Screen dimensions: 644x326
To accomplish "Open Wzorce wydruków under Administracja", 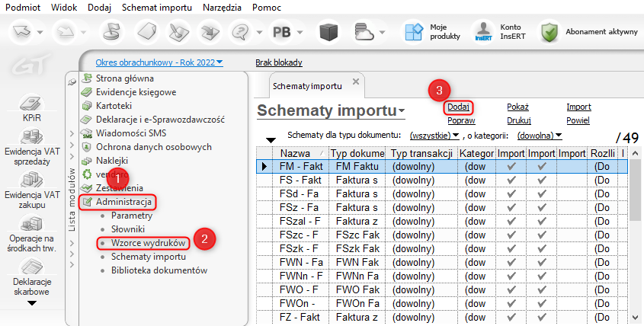I will click(149, 243).
